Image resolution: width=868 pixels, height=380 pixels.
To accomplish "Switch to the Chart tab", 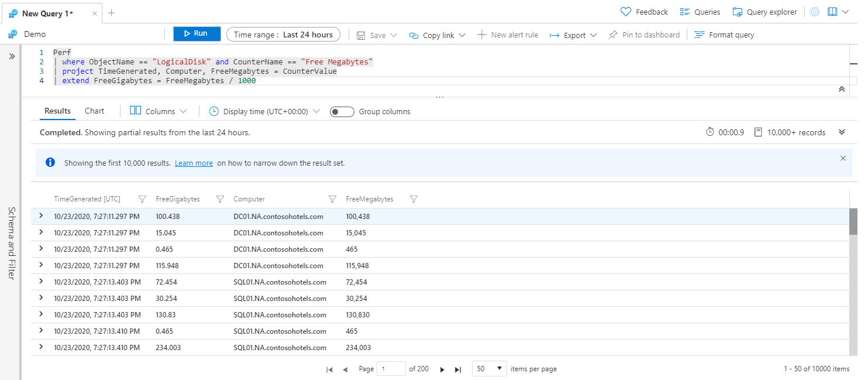I will (x=94, y=111).
